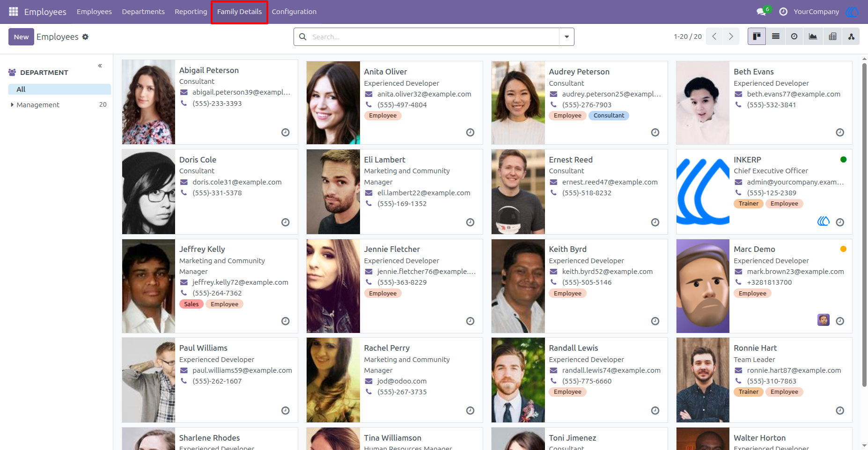
Task: Toggle the search options dropdown arrow
Action: click(567, 37)
